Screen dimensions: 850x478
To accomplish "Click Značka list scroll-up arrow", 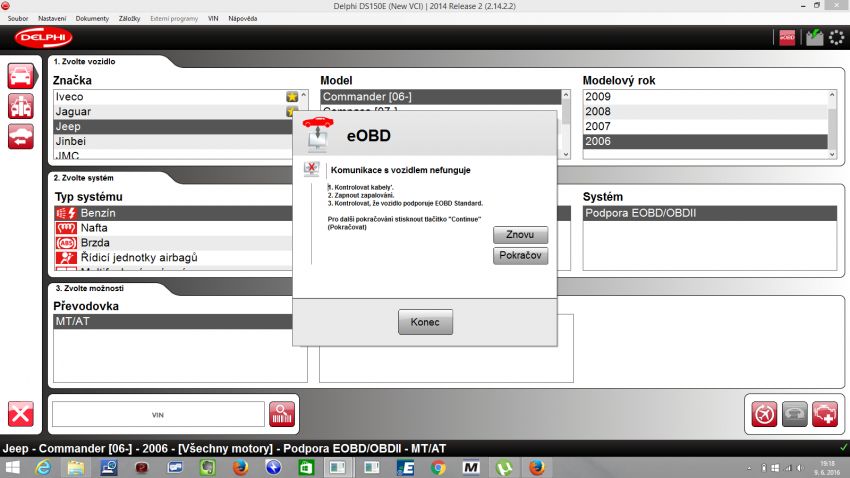I will coord(304,95).
